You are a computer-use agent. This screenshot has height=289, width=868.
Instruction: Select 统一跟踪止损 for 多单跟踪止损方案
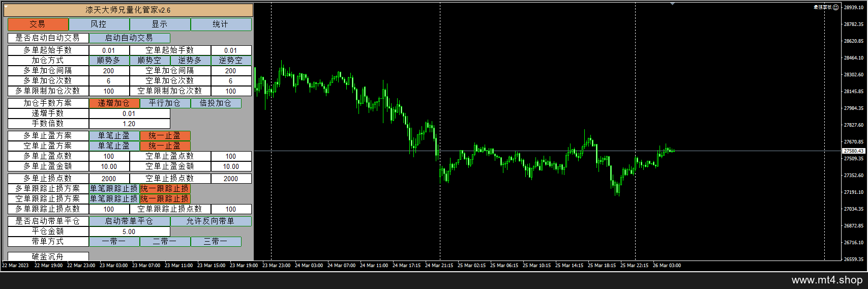tap(165, 188)
